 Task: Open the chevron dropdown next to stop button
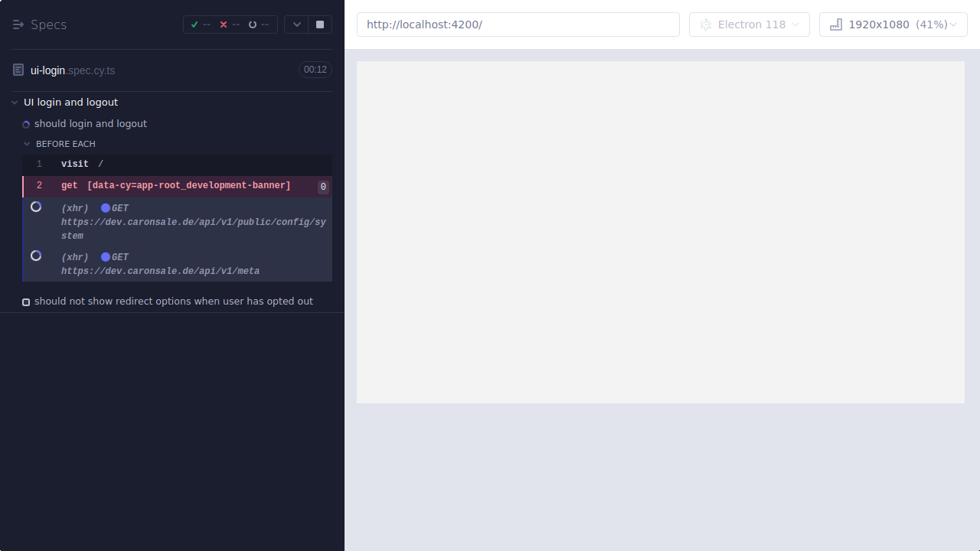click(x=296, y=24)
